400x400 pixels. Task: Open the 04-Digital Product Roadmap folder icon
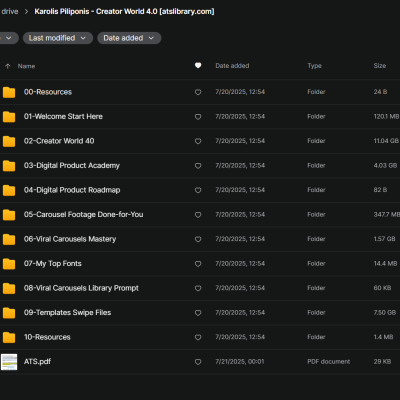[9, 190]
